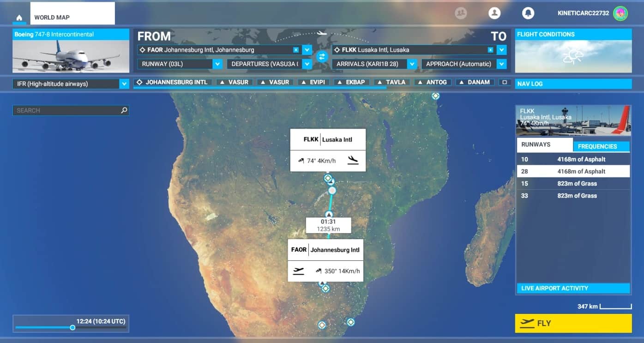644x343 pixels.
Task: Expand the RUNWAY (03L) dropdown
Action: tap(217, 64)
